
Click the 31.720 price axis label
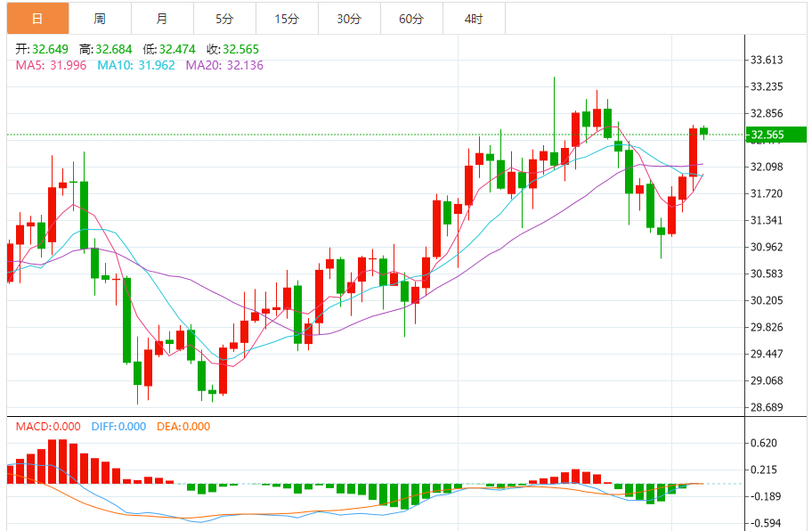(767, 193)
